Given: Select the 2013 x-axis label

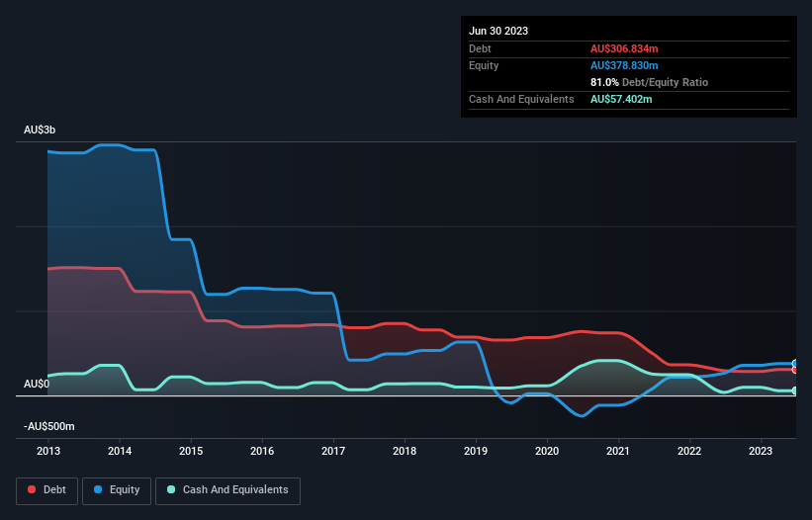Looking at the screenshot, I should click(x=48, y=451).
